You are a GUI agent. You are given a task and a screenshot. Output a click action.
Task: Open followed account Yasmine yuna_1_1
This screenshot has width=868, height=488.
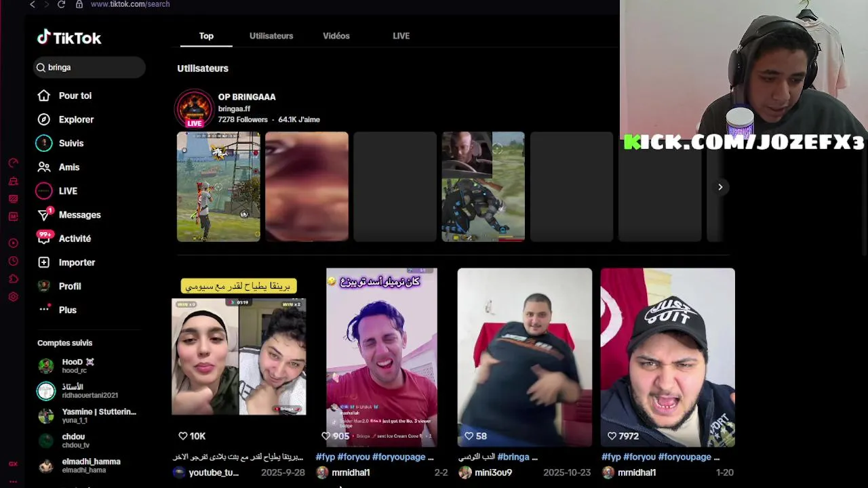coord(87,415)
